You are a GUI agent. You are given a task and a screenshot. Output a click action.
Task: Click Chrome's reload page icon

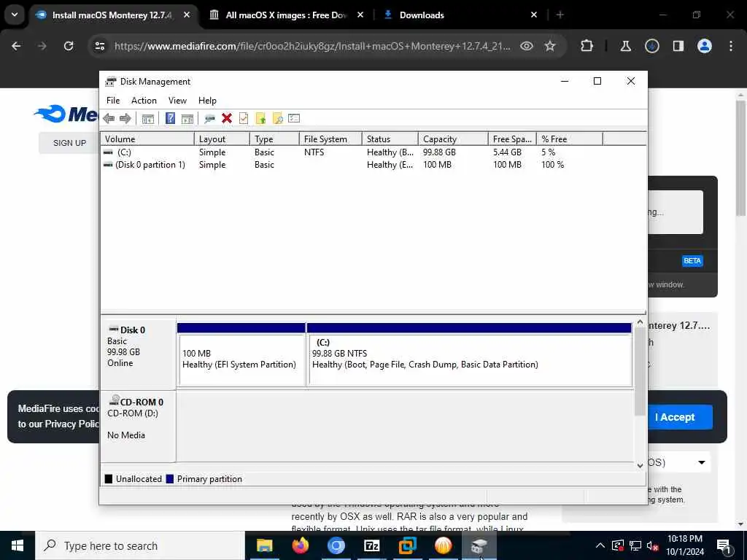pos(69,46)
